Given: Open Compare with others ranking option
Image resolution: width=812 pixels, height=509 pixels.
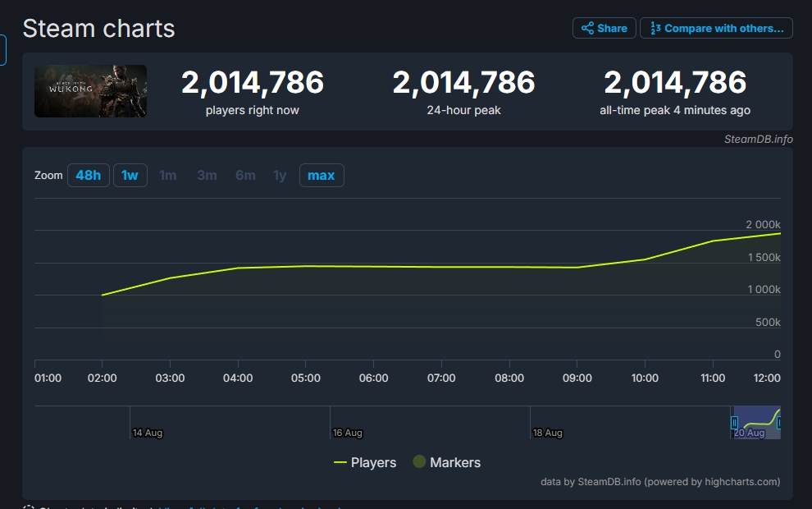Looking at the screenshot, I should click(x=716, y=28).
